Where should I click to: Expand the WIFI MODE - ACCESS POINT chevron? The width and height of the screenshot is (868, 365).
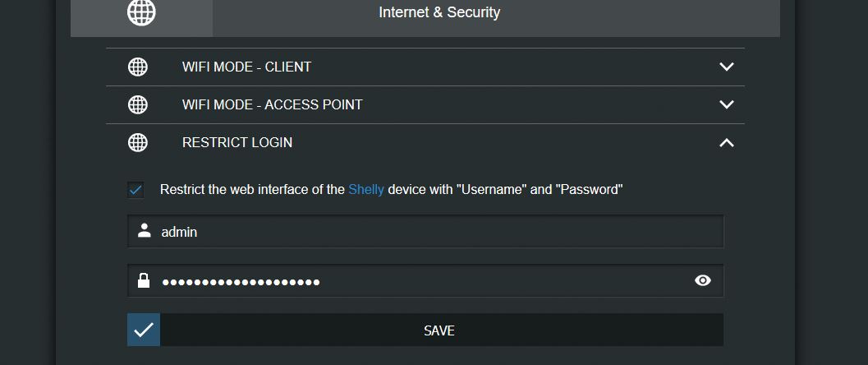(726, 104)
